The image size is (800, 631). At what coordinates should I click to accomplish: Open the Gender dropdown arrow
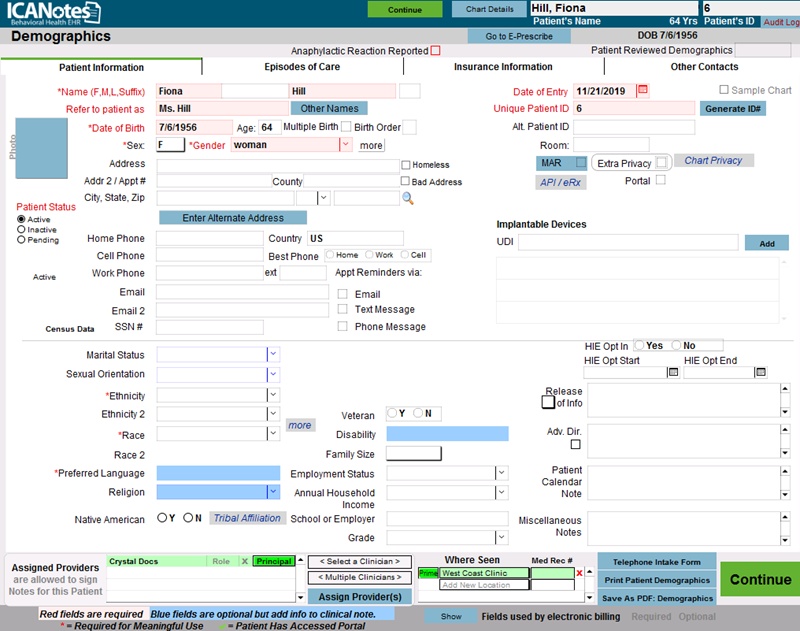click(x=345, y=145)
